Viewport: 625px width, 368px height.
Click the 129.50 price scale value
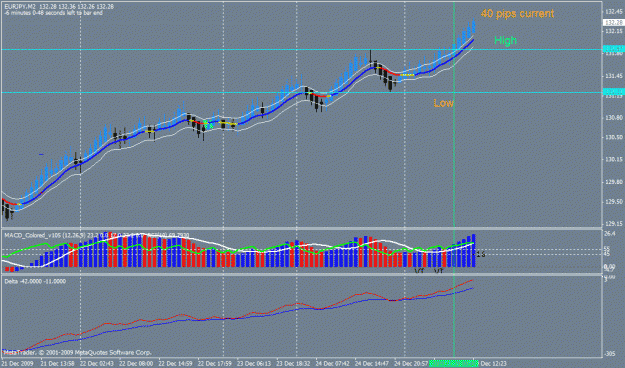point(613,202)
